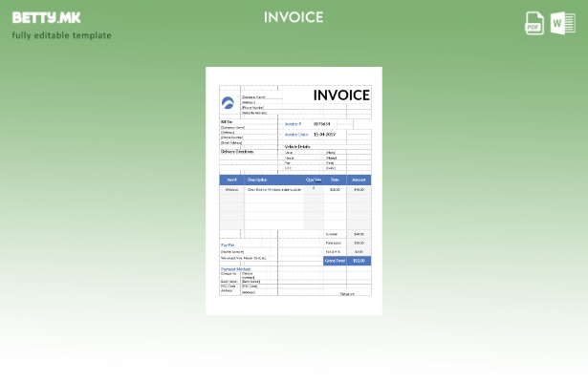This screenshot has height=382, width=588.
Task: Select the Invoice # number field
Action: point(322,123)
